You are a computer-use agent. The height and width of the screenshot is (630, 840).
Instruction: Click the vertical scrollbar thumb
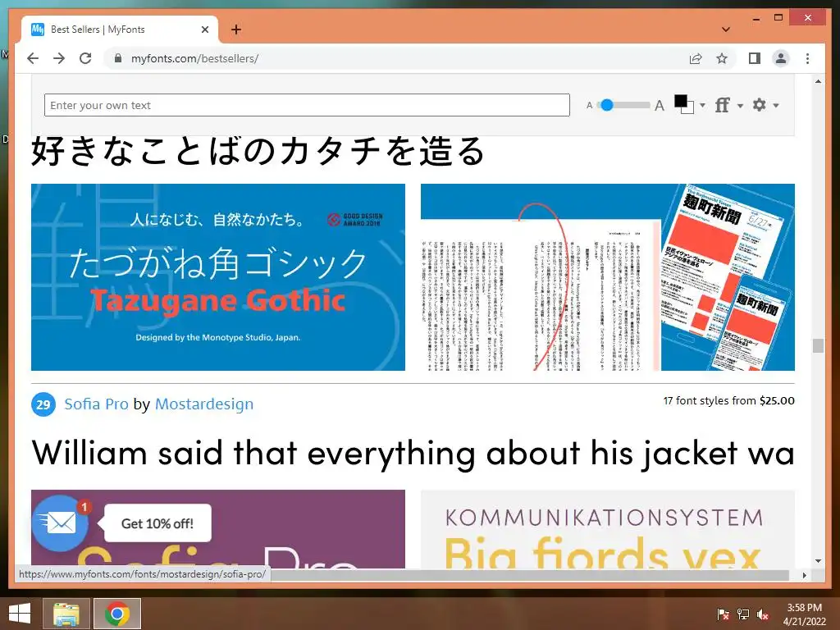pyautogui.click(x=818, y=345)
